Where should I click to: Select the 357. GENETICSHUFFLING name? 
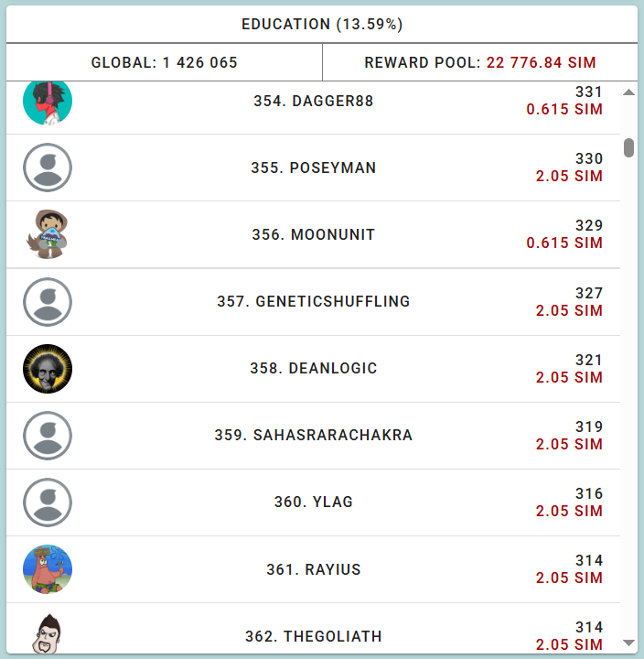tap(314, 301)
